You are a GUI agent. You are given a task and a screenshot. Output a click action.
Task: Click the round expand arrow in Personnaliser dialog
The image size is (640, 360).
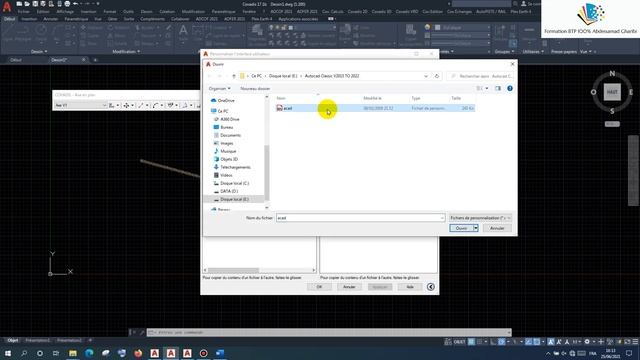pos(431,287)
